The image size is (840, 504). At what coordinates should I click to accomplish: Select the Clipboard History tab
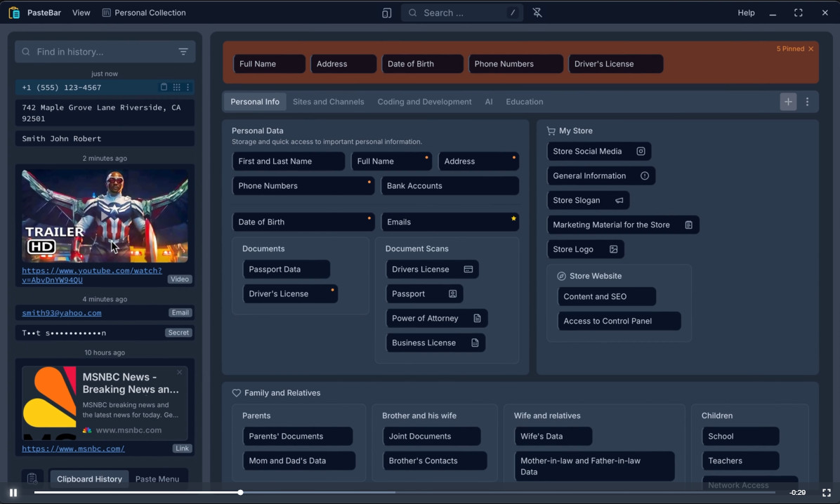[x=89, y=479]
